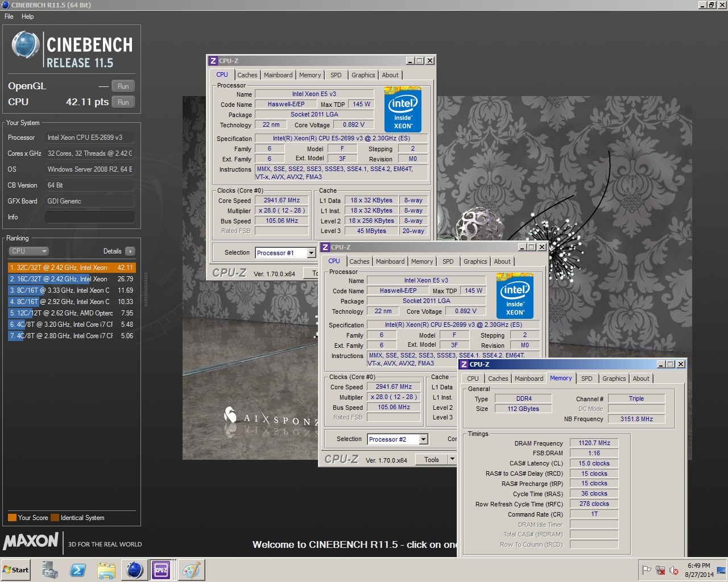
Task: Open Caches tab in the Memory CPU-Z window
Action: pos(498,379)
